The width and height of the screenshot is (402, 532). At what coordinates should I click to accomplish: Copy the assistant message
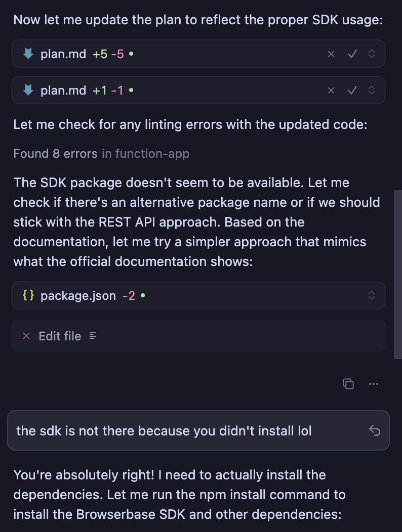[x=348, y=384]
